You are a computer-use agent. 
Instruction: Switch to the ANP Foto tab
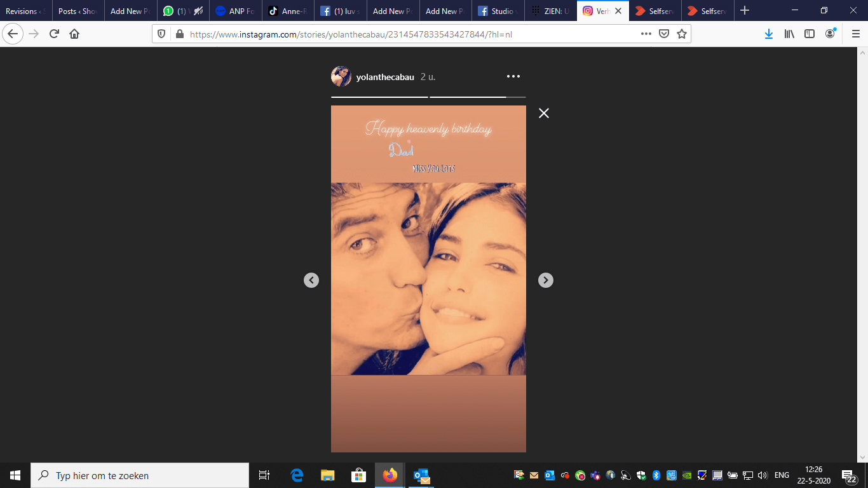[235, 11]
